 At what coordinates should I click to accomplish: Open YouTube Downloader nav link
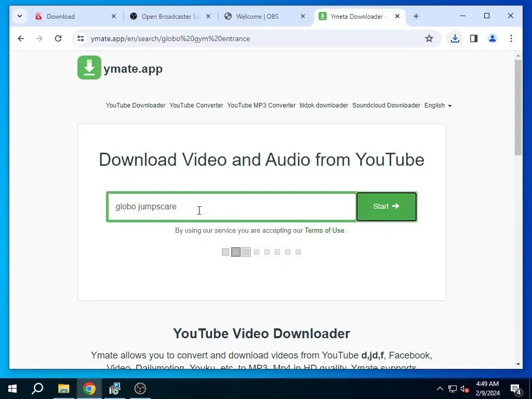[136, 105]
